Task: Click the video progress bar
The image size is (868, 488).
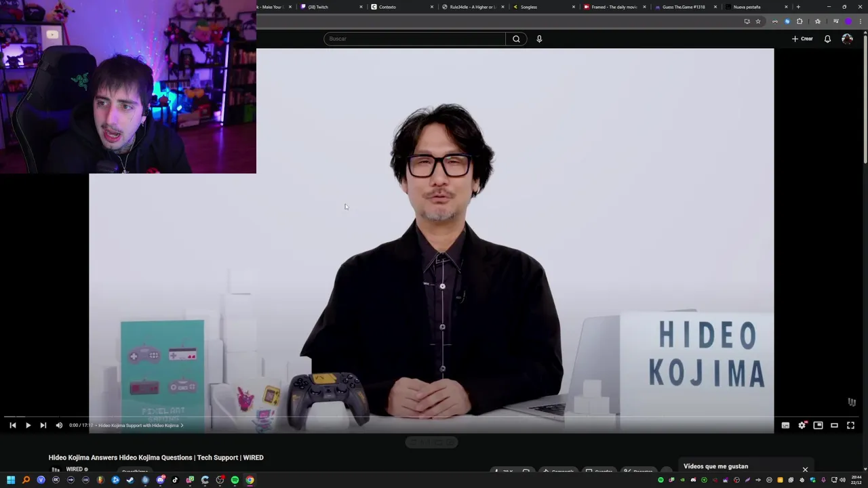Action: [x=431, y=417]
